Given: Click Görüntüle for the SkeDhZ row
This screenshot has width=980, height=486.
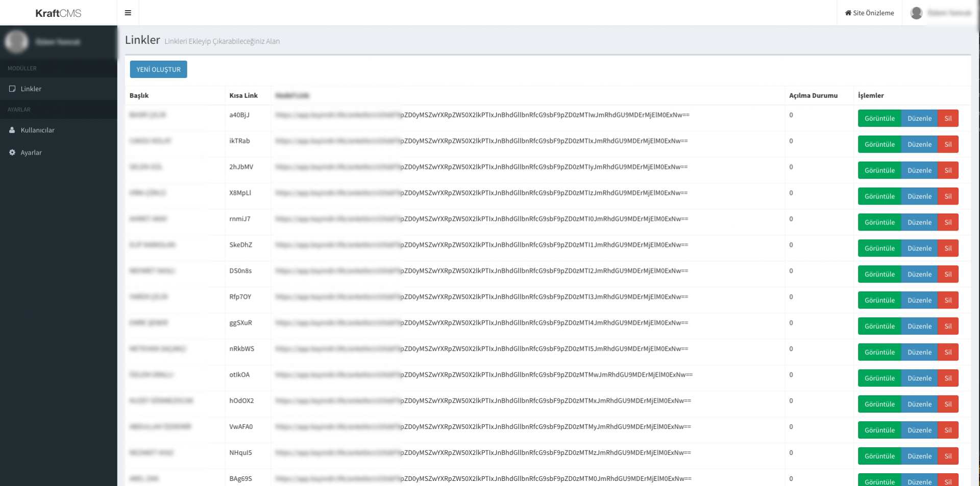Looking at the screenshot, I should click(879, 248).
